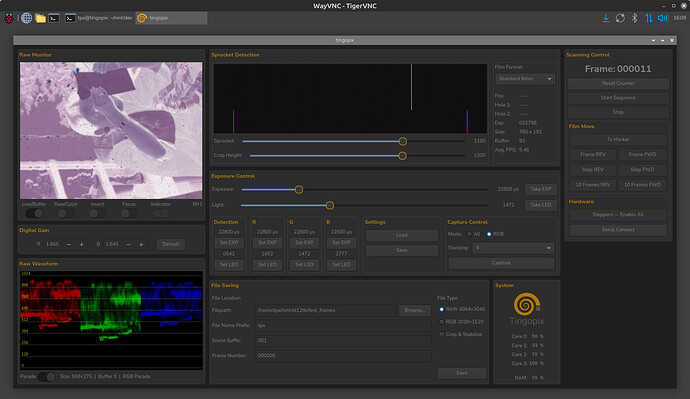
Task: Click Set LED under Detection
Action: tap(229, 264)
